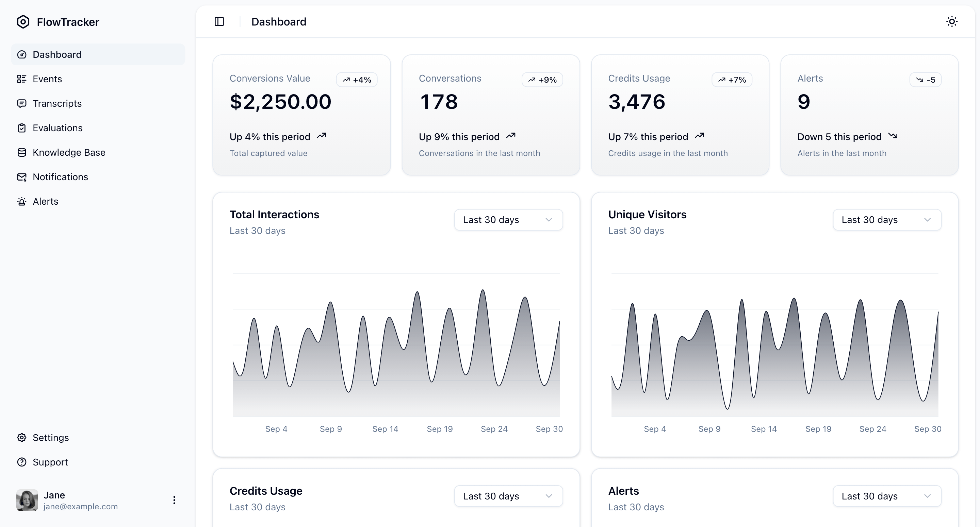Open the Support help page
The height and width of the screenshot is (527, 980).
pos(50,462)
